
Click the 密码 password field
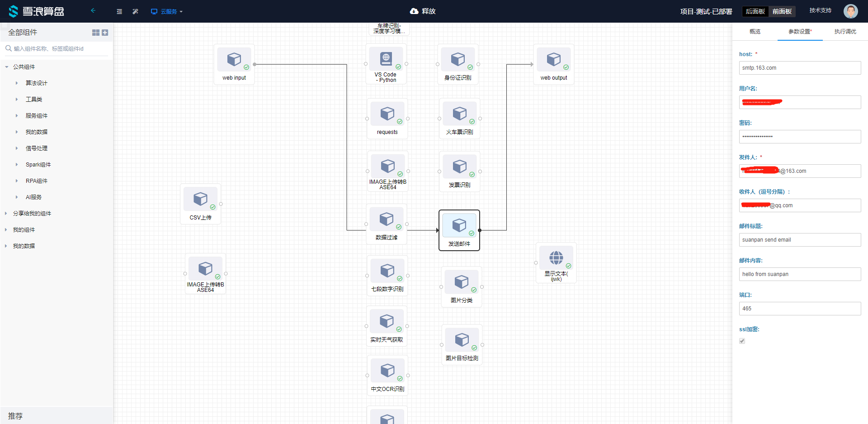[800, 137]
